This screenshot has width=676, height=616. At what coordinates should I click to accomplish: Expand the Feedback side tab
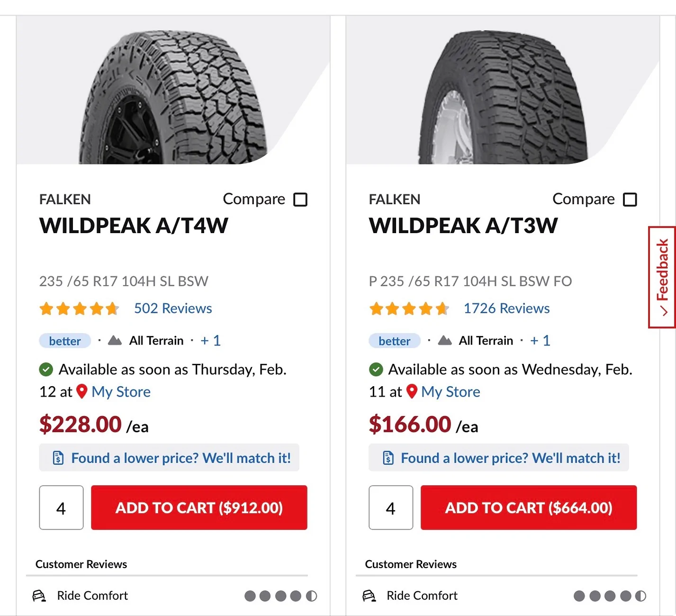(662, 277)
